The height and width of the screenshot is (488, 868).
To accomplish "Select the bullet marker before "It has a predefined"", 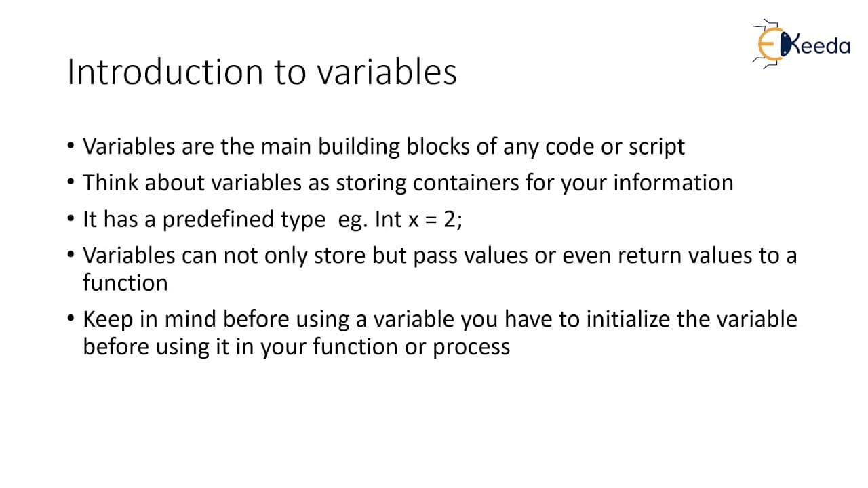I will 72,219.
